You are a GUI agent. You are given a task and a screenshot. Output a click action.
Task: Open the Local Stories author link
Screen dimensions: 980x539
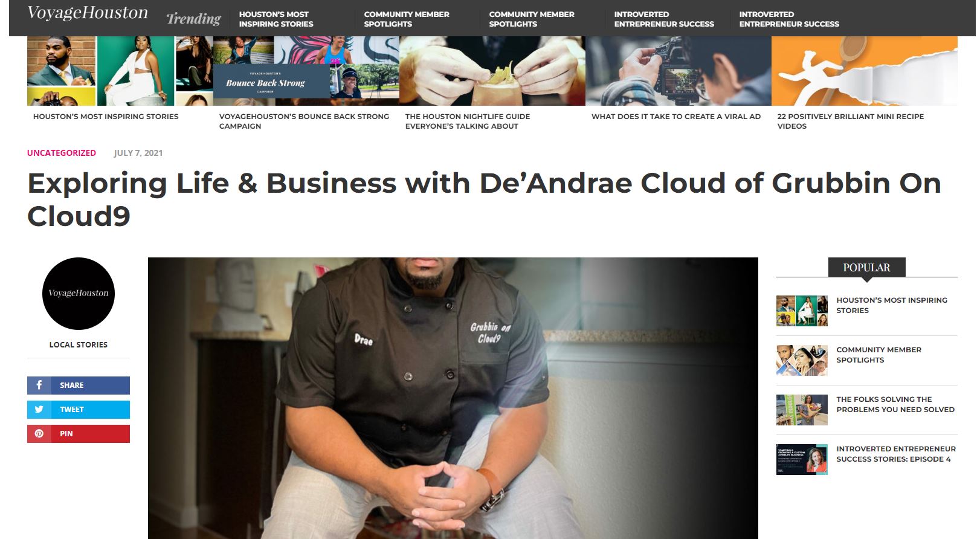coord(79,344)
